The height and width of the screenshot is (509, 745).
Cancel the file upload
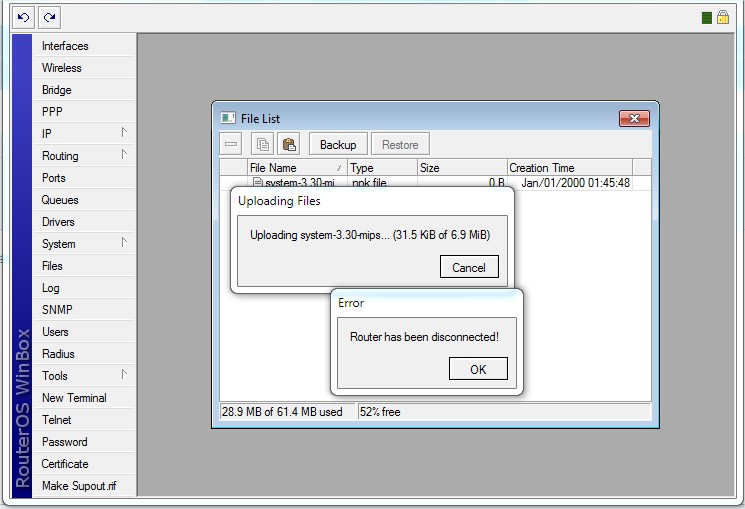[468, 267]
